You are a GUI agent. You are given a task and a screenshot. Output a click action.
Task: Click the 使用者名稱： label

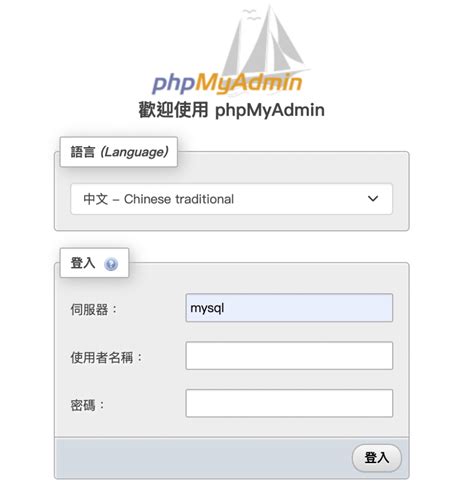point(107,358)
